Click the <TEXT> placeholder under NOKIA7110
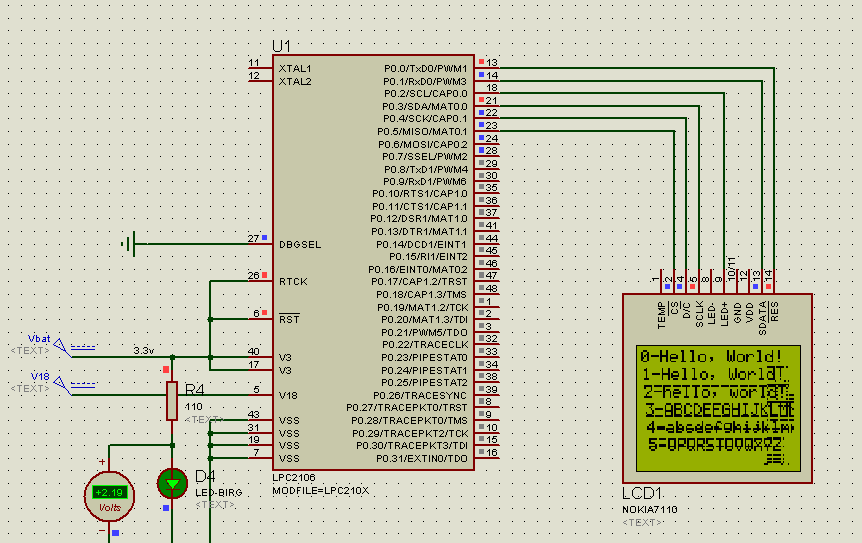Viewport: 862px width, 543px height. click(x=642, y=522)
